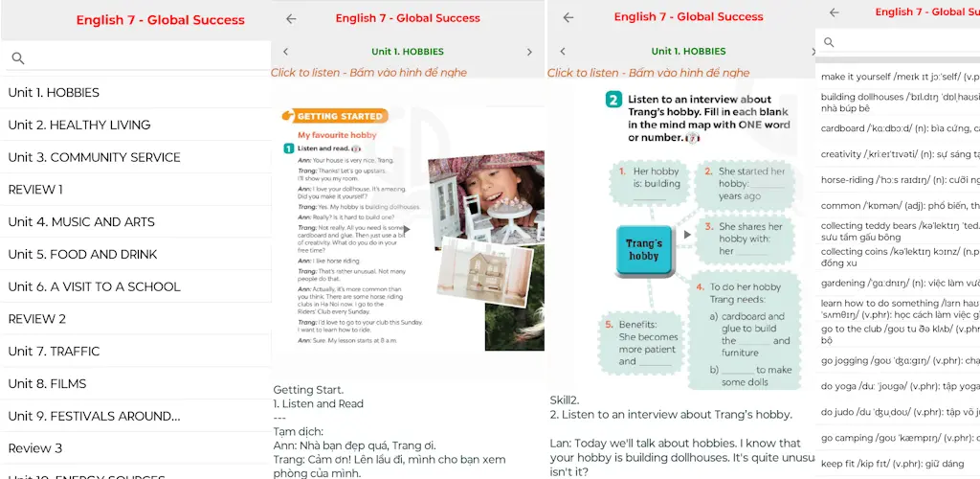Go to previous unit in mind map screen

563,52
